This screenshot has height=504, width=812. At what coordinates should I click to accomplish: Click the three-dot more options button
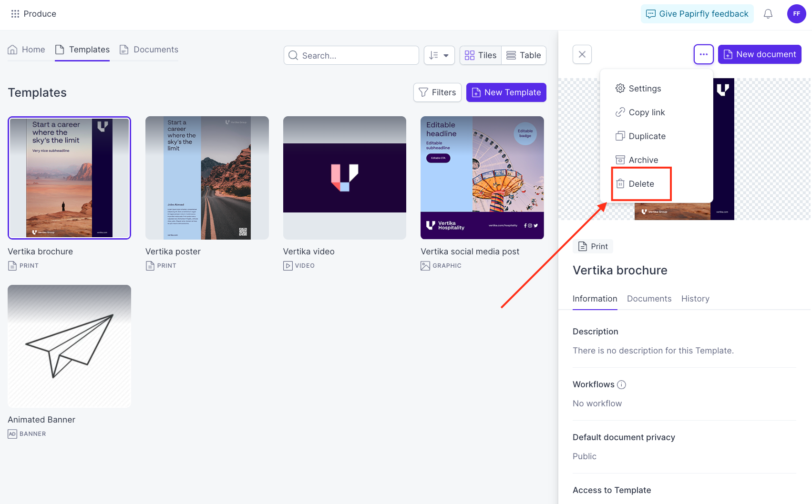pyautogui.click(x=703, y=54)
